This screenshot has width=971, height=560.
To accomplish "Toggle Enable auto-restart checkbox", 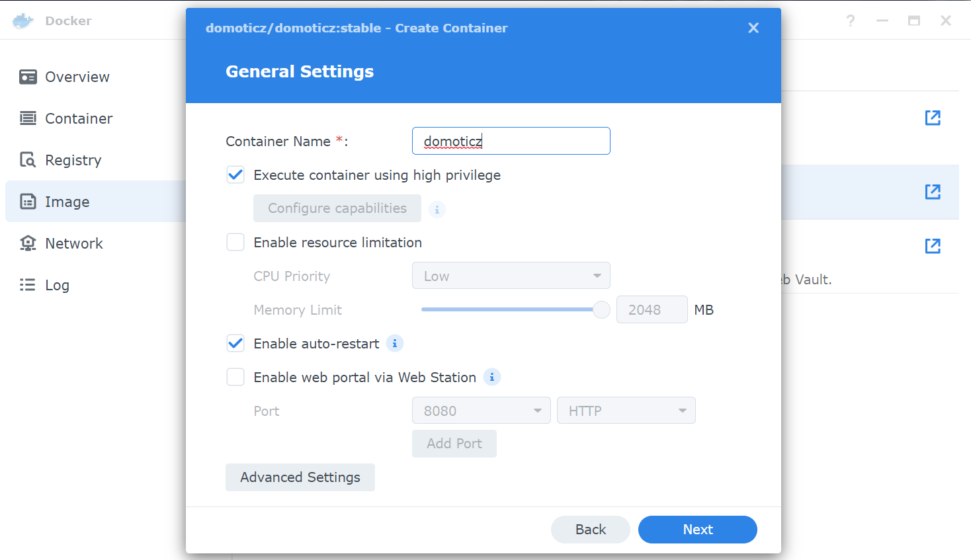I will point(235,344).
